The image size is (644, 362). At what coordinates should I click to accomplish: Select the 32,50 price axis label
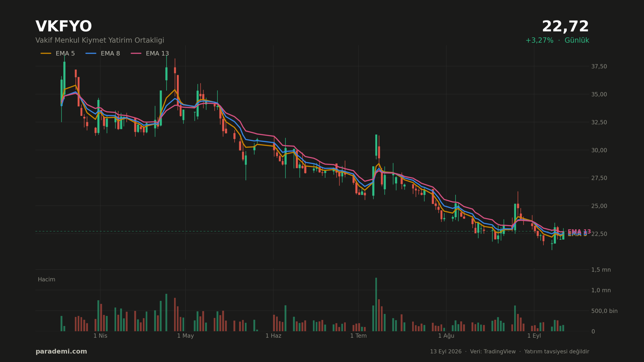pyautogui.click(x=599, y=122)
